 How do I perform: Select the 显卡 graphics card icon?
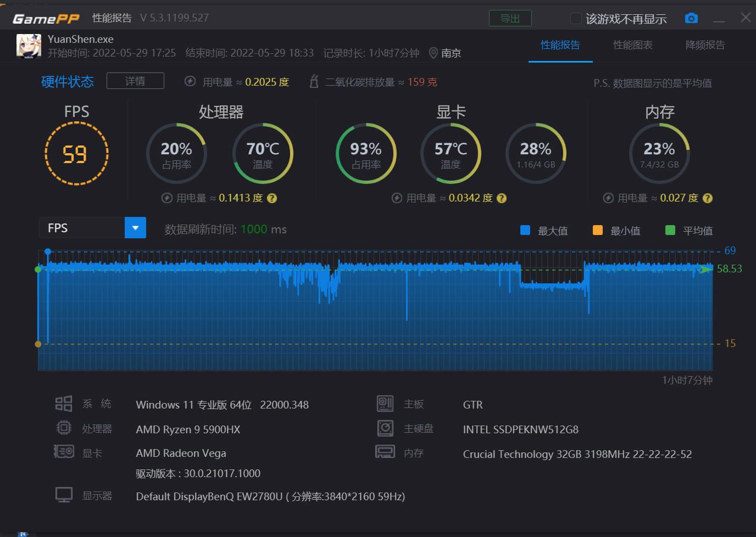pyautogui.click(x=63, y=451)
